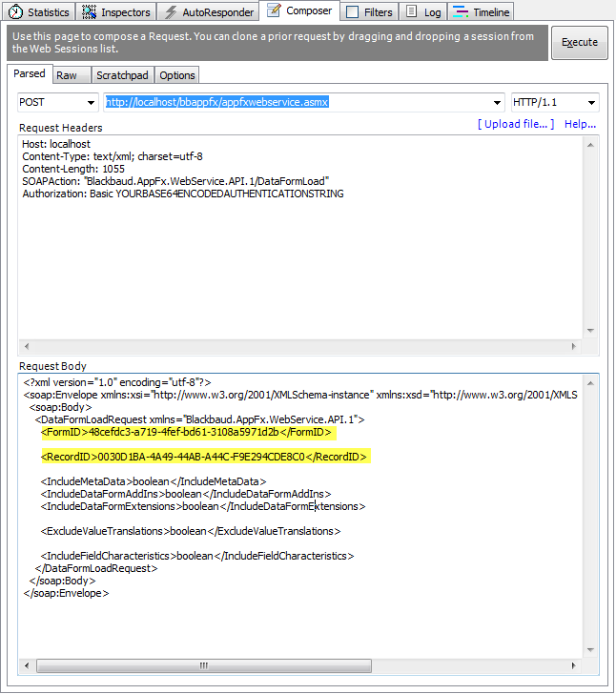Click the Log tab document icon
Screen dimensions: 616x694
pyautogui.click(x=411, y=12)
